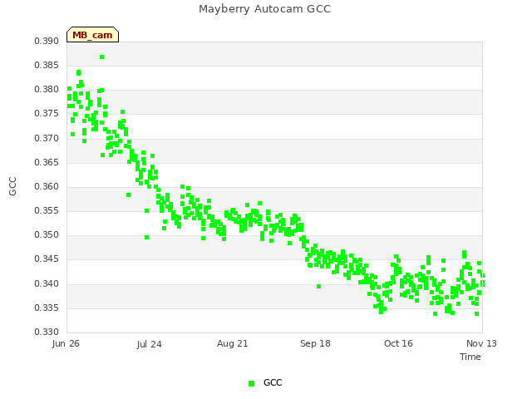Click the 0.380 y-axis value
The height and width of the screenshot is (399, 532).
click(x=47, y=90)
